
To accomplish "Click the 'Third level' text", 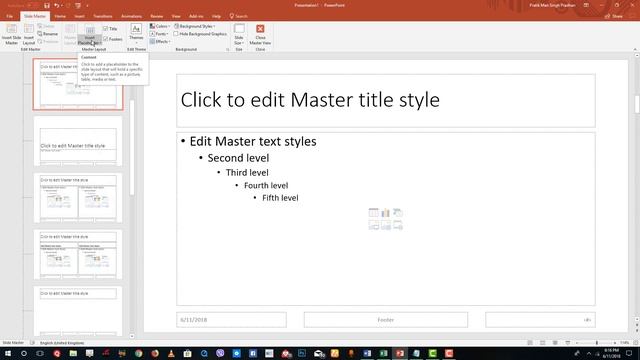I will tap(247, 173).
